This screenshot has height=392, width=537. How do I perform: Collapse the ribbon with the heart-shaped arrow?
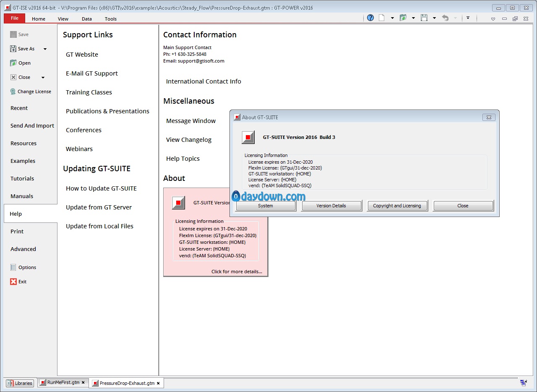point(493,18)
